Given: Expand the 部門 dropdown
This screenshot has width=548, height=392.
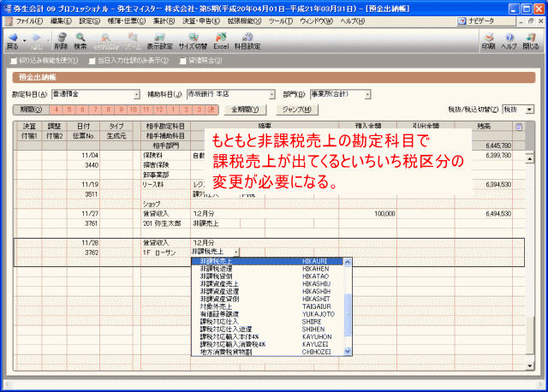Looking at the screenshot, I should 367,95.
